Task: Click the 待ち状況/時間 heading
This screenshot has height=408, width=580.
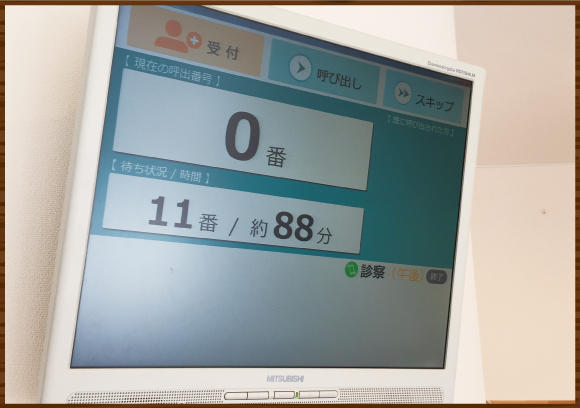Action: tap(161, 172)
